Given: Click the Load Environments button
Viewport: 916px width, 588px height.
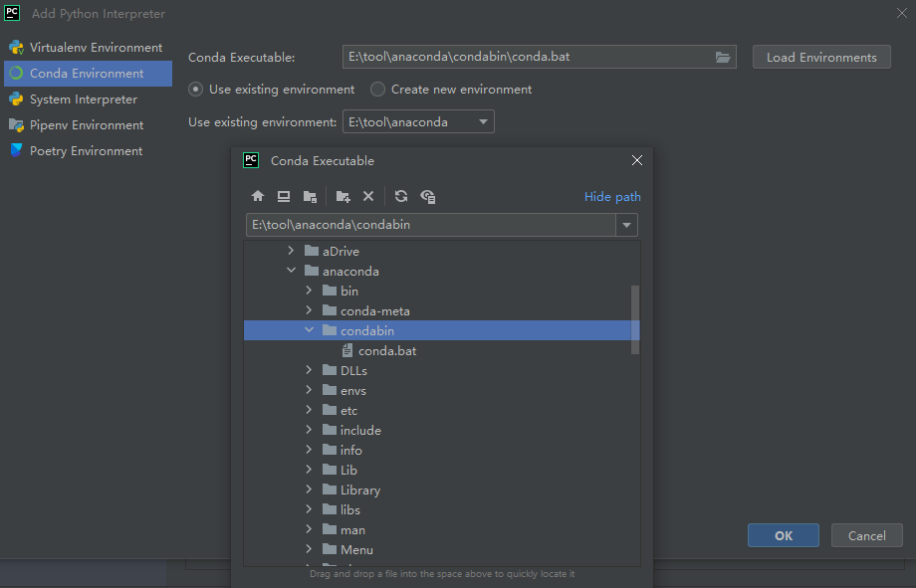Looking at the screenshot, I should coord(820,57).
